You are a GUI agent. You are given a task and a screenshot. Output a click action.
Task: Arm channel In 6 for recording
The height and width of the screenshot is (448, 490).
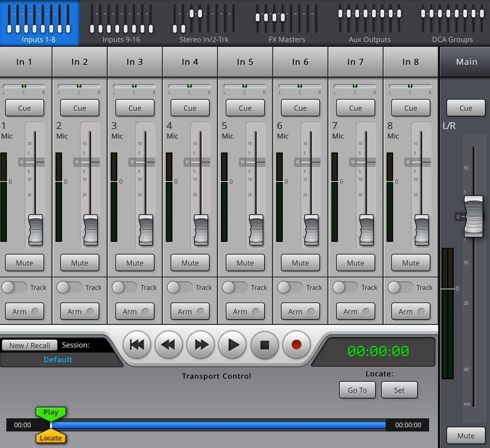(x=301, y=312)
